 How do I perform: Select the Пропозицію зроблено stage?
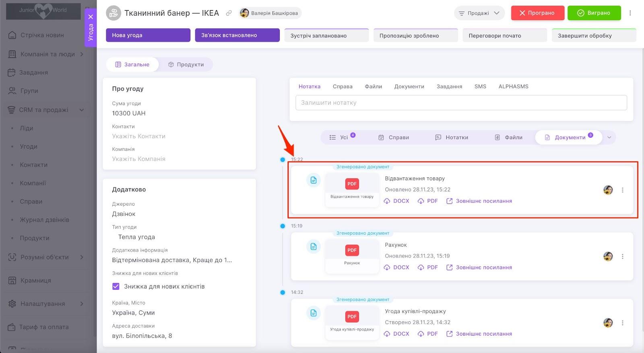click(x=416, y=35)
